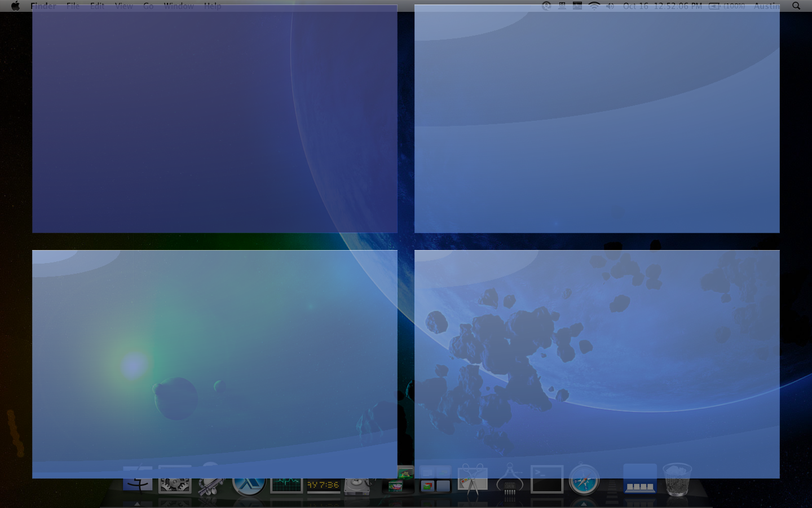The height and width of the screenshot is (508, 812).
Task: Open the File menu
Action: 73,6
